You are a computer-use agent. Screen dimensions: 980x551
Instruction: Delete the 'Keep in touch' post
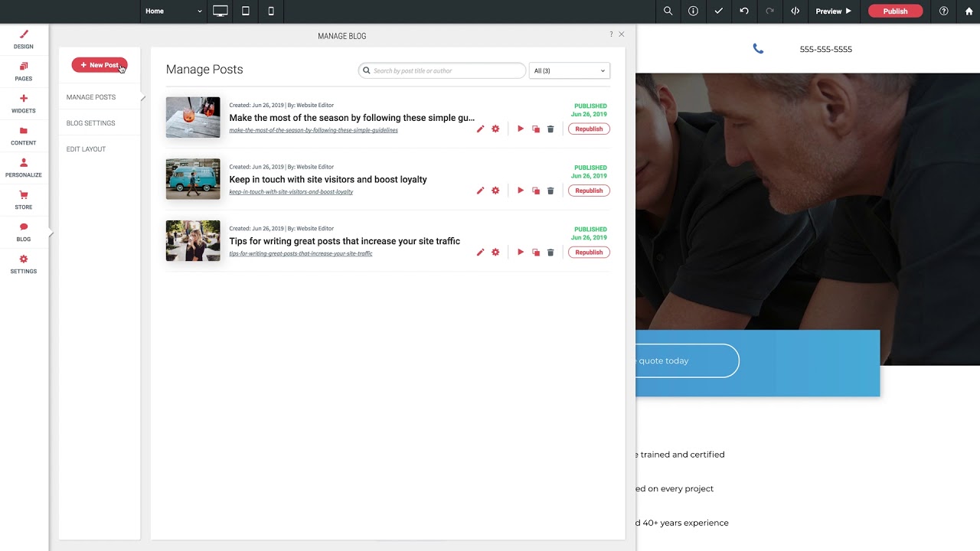pos(550,191)
